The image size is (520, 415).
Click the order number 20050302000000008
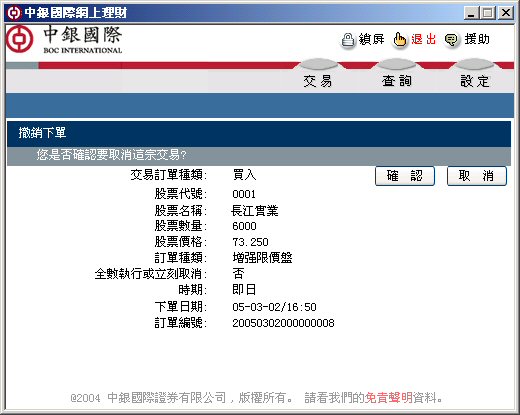283,323
